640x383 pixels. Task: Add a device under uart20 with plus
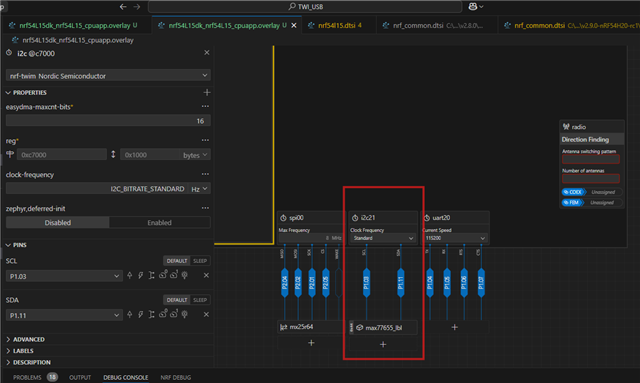pyautogui.click(x=454, y=327)
